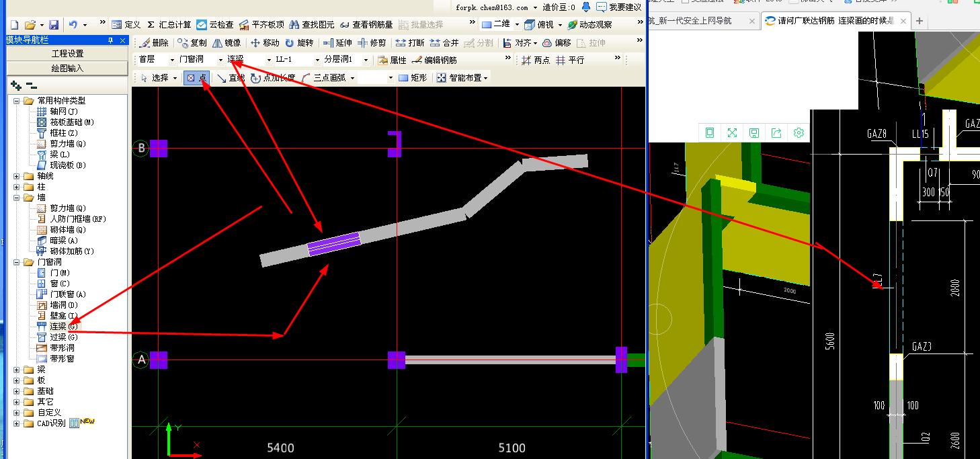Screen dimensions: 980x459
Task: Open 属性 properties panel
Action: (x=392, y=60)
